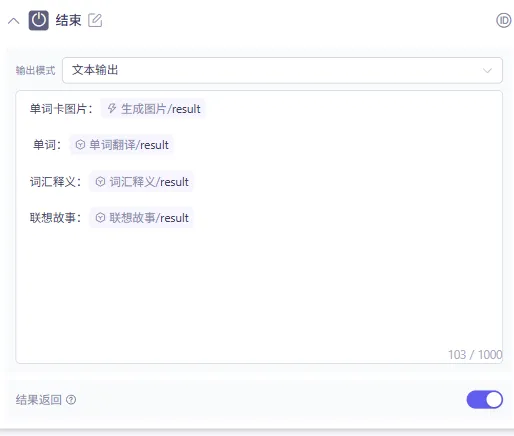Edit the 结束 node name
Image resolution: width=514 pixels, height=436 pixels.
pyautogui.click(x=95, y=20)
